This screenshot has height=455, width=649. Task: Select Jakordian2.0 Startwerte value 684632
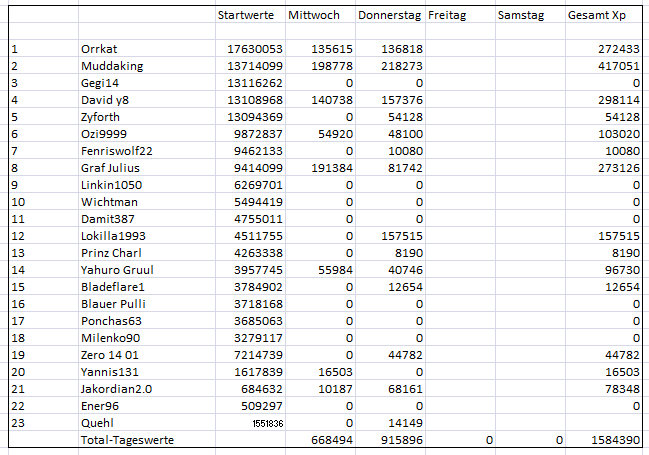click(250, 389)
